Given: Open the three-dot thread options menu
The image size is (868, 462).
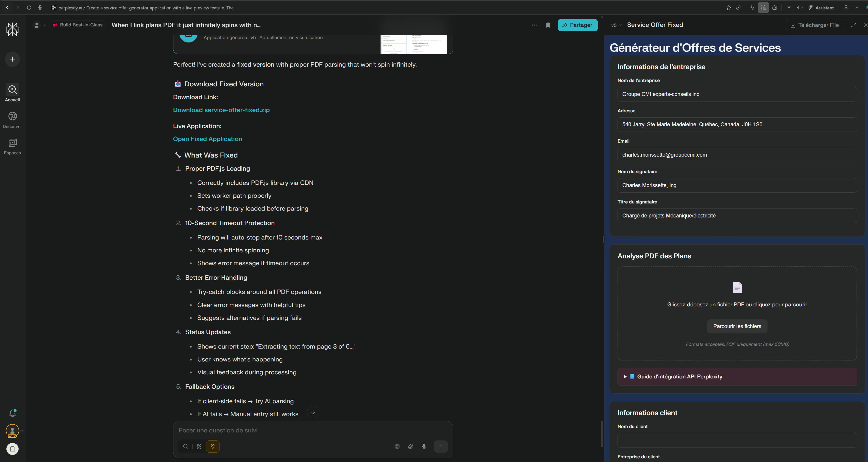Looking at the screenshot, I should tap(534, 25).
